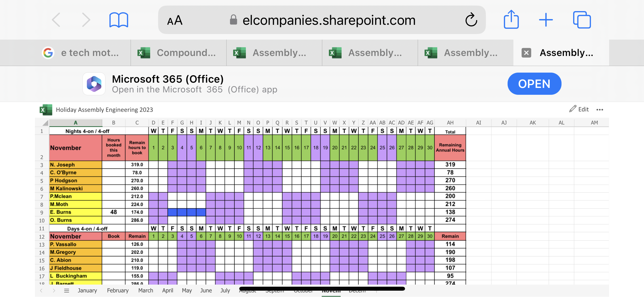Viewport: 644px width, 297px height.
Task: Close the active Assembly tab
Action: 526,53
